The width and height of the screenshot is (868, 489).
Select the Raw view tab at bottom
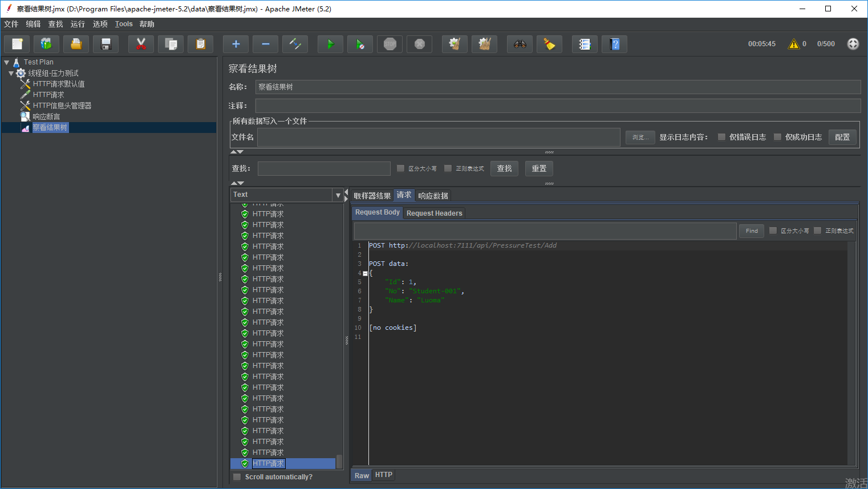pyautogui.click(x=362, y=475)
